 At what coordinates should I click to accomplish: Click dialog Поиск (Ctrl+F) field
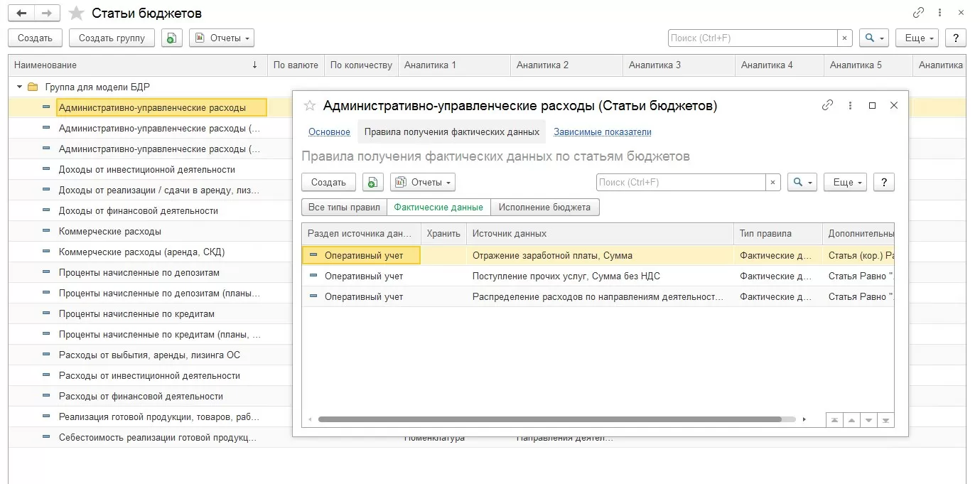[x=681, y=183]
